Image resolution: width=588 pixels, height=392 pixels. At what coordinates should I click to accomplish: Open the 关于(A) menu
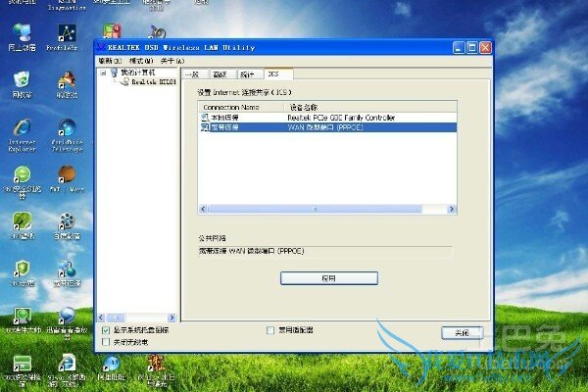pyautogui.click(x=172, y=61)
